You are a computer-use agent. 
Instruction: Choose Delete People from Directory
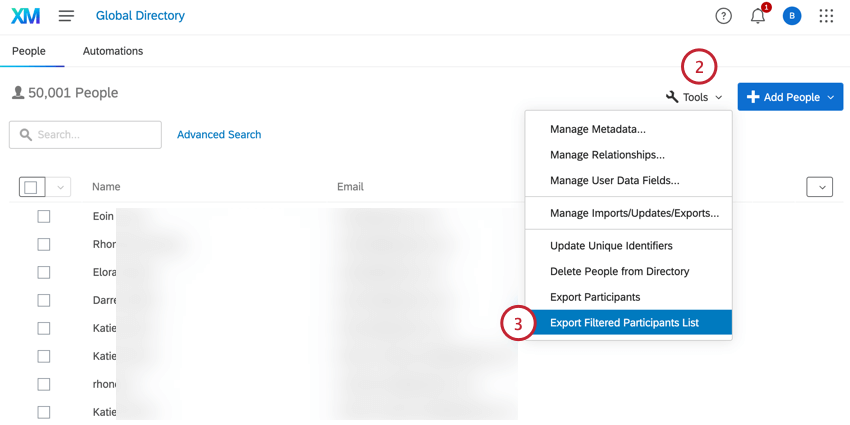click(619, 271)
